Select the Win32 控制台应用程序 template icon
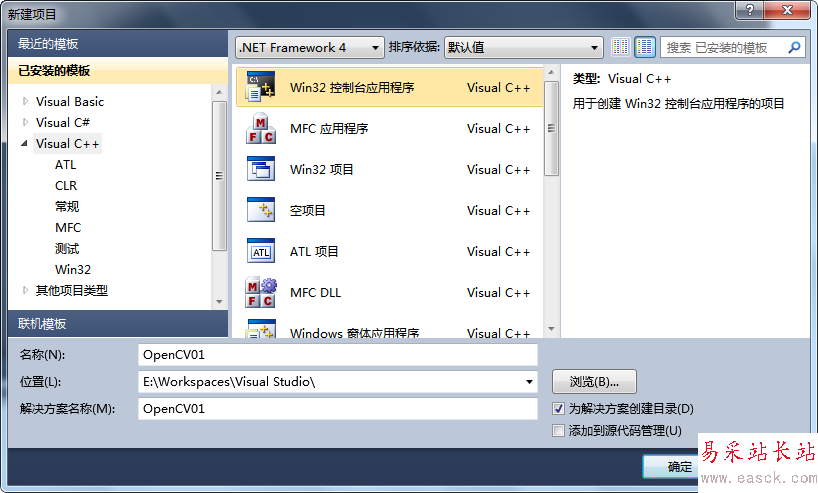 (261, 87)
